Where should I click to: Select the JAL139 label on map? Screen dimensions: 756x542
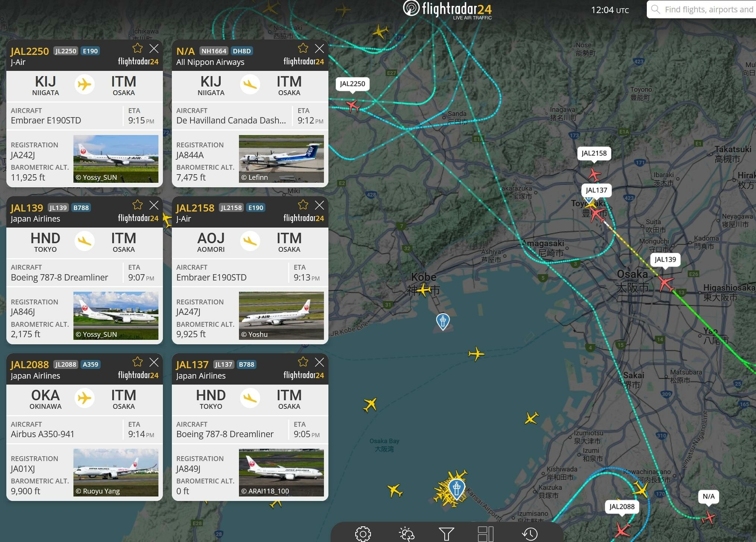665,260
